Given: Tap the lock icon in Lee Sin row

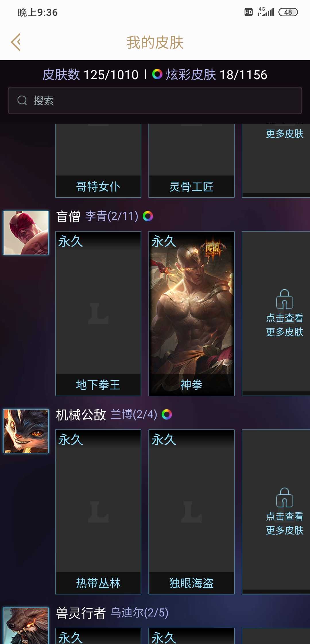Looking at the screenshot, I should [284, 299].
